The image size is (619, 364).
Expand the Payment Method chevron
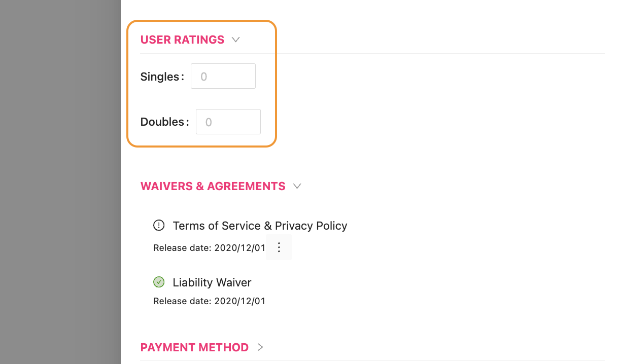pyautogui.click(x=260, y=347)
